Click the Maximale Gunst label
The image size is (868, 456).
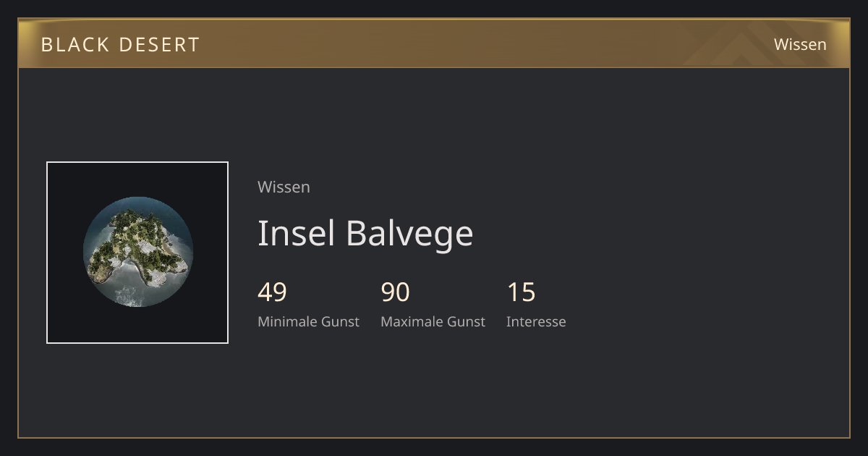point(433,321)
